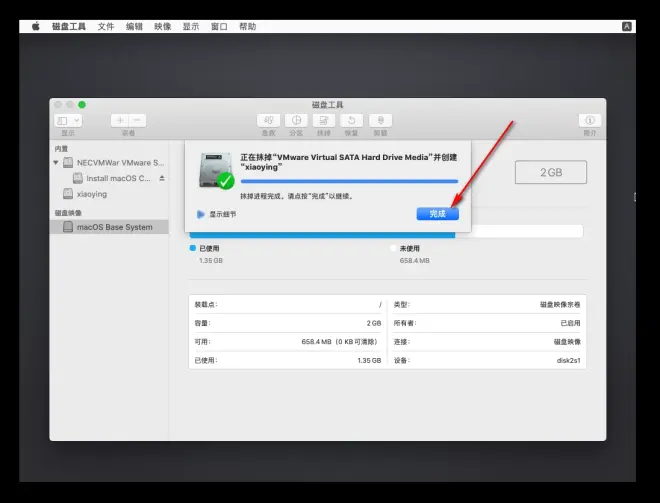Select xiaoying volume in sidebar

coord(109,194)
